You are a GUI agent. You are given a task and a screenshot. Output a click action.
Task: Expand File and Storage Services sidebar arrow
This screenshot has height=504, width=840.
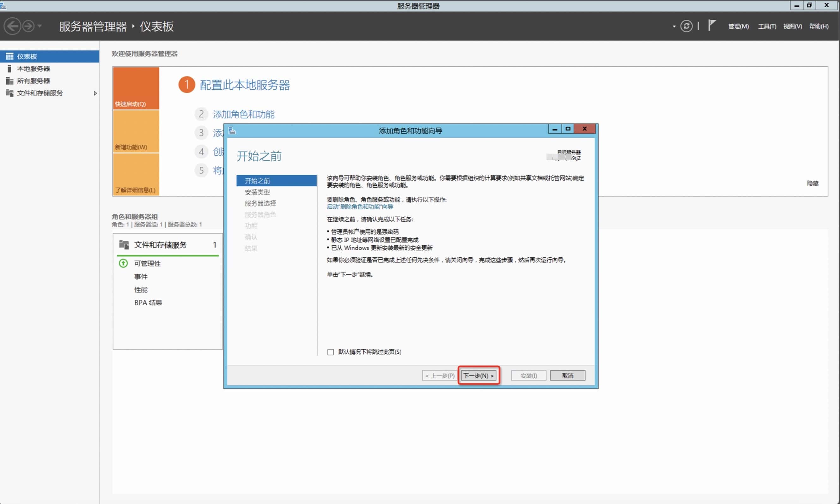(95, 93)
